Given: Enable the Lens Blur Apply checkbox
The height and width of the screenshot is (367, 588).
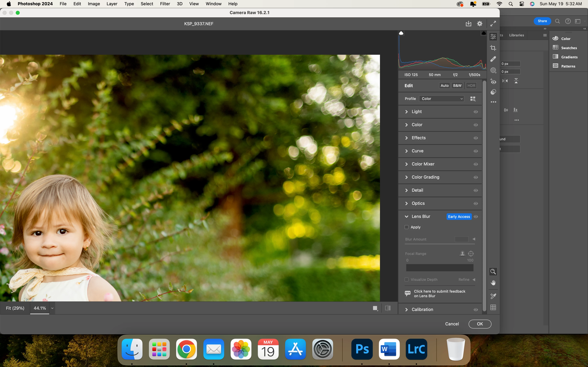Looking at the screenshot, I should point(407,227).
